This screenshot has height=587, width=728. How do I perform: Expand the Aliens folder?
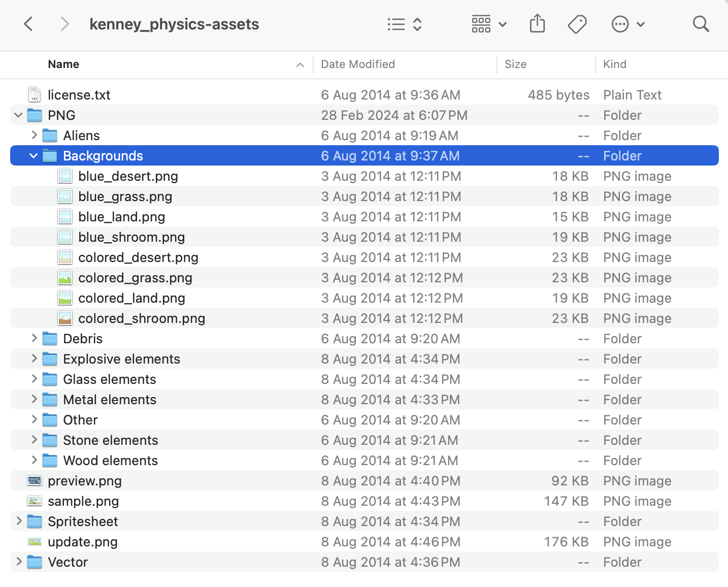[x=33, y=136]
